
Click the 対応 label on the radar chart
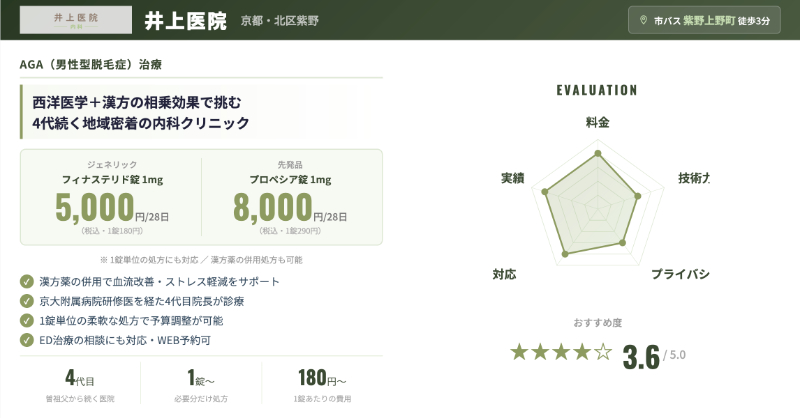pos(504,274)
